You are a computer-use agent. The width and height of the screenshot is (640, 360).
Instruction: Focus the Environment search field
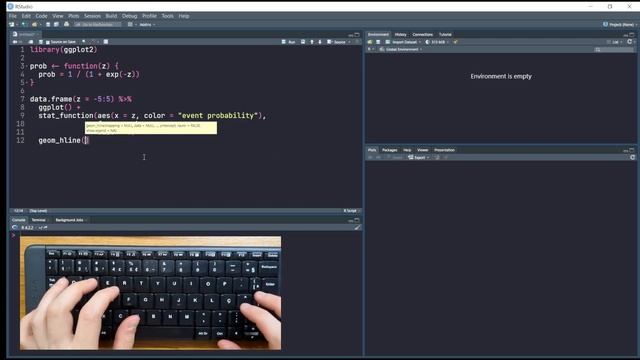(613, 49)
